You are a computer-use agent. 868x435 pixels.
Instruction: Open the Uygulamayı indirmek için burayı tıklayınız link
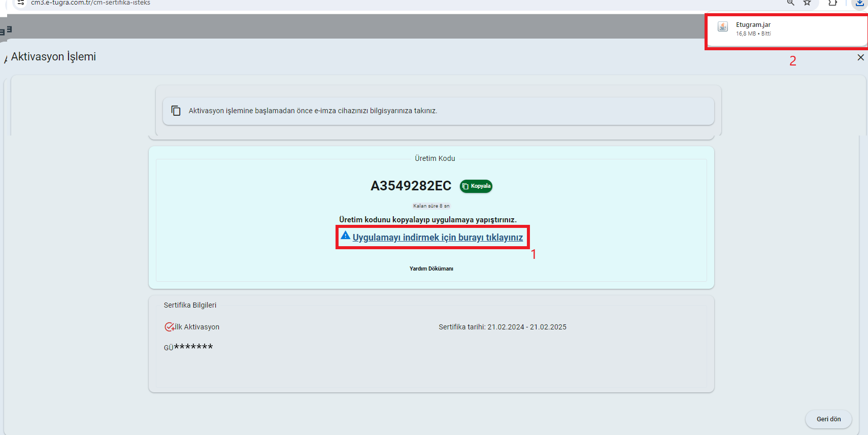click(x=438, y=238)
